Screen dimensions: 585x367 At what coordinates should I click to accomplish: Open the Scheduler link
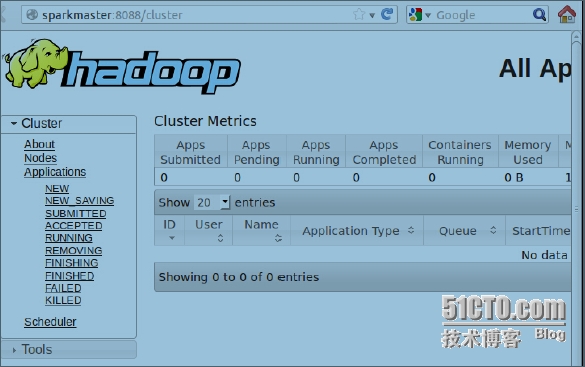pos(50,322)
